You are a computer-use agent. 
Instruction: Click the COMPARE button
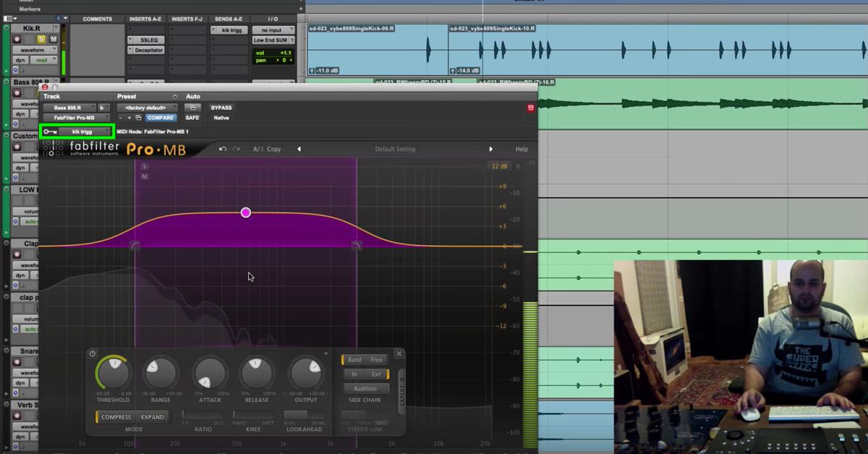coord(160,117)
